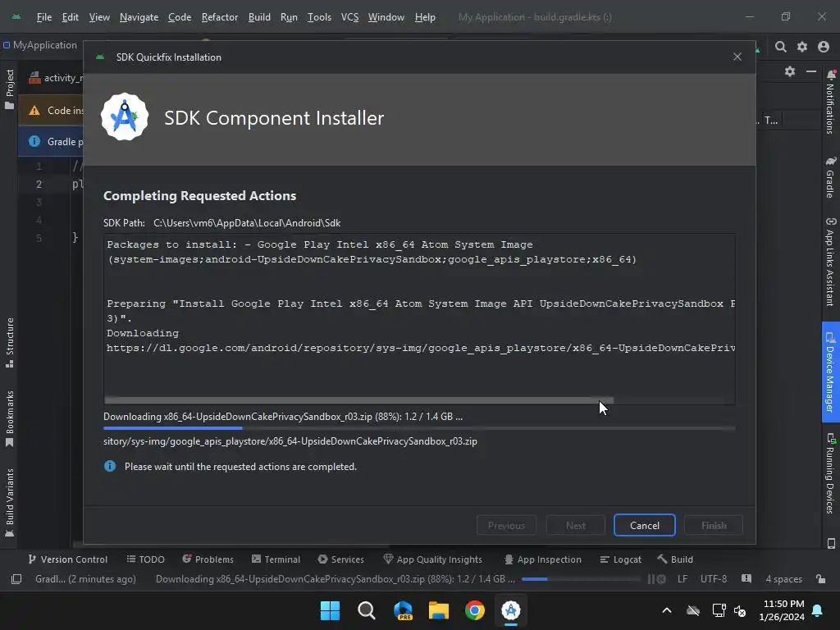Open the Services tool window

pos(340,559)
